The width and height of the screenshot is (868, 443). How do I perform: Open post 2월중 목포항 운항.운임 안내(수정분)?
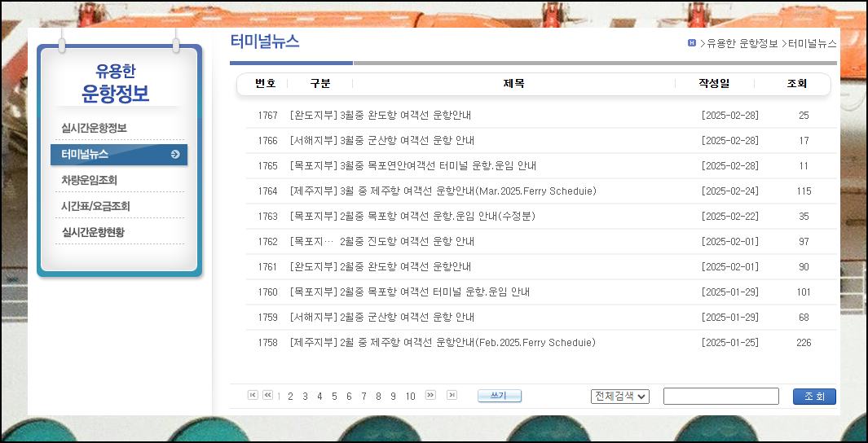(x=438, y=217)
